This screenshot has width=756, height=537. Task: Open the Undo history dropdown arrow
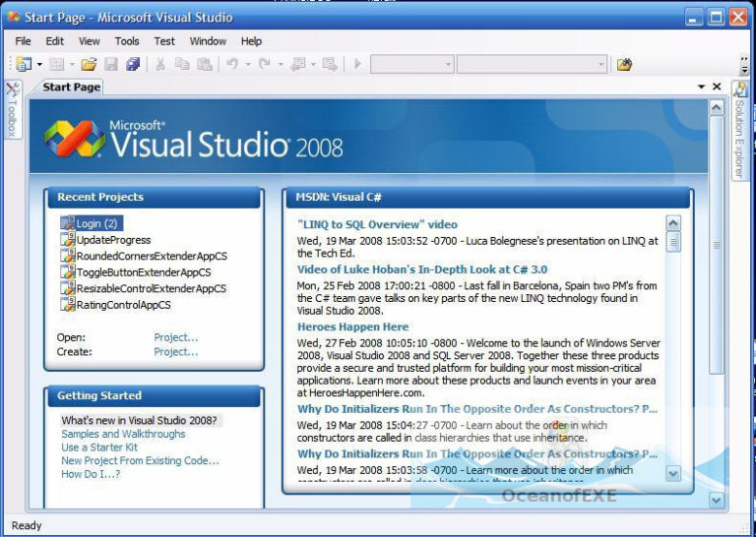click(x=248, y=65)
